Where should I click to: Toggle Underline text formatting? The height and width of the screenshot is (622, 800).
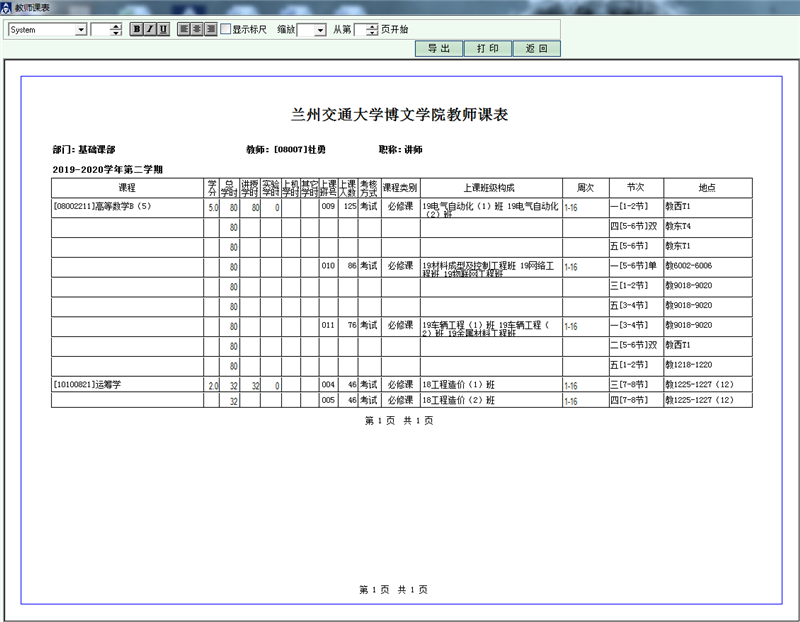coord(163,29)
